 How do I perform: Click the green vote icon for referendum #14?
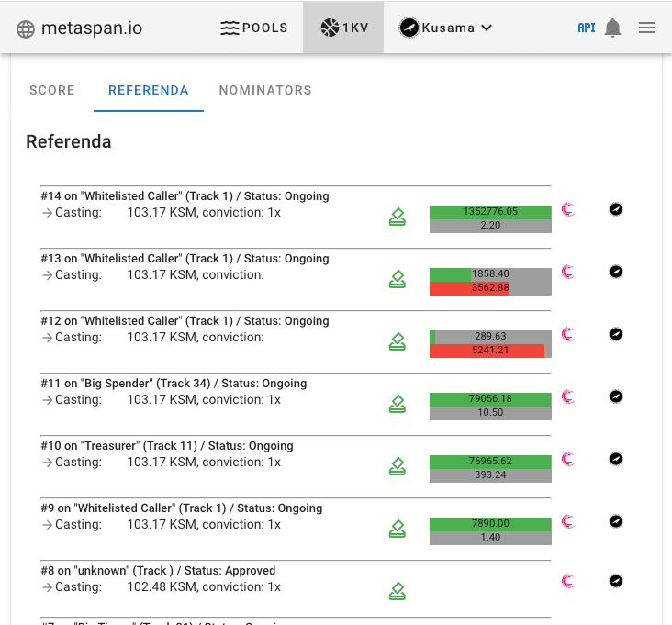click(x=397, y=217)
